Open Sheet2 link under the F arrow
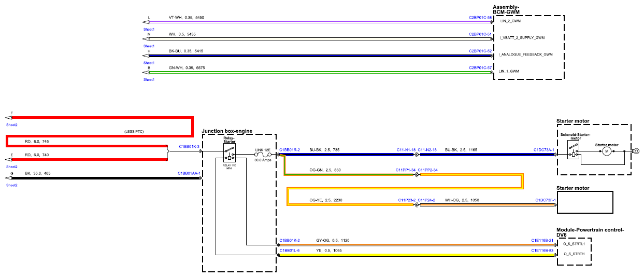Viewport: 644px width, 277px height. coord(11,125)
